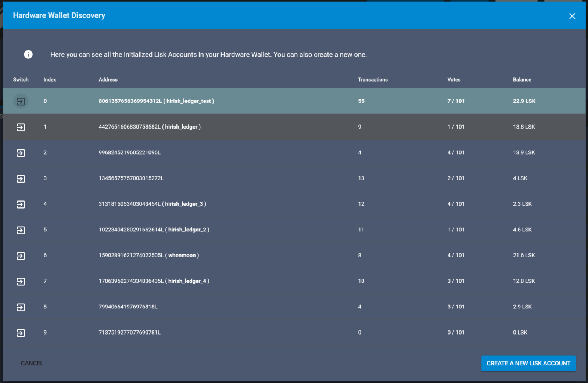
Task: Click the 2 / 101 votes value
Action: (x=456, y=178)
